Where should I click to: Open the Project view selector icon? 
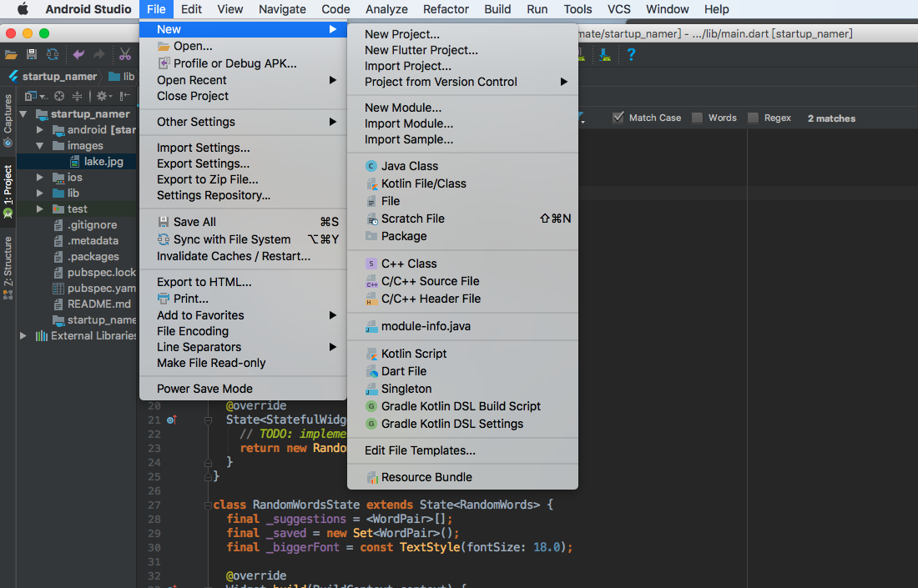pyautogui.click(x=35, y=96)
